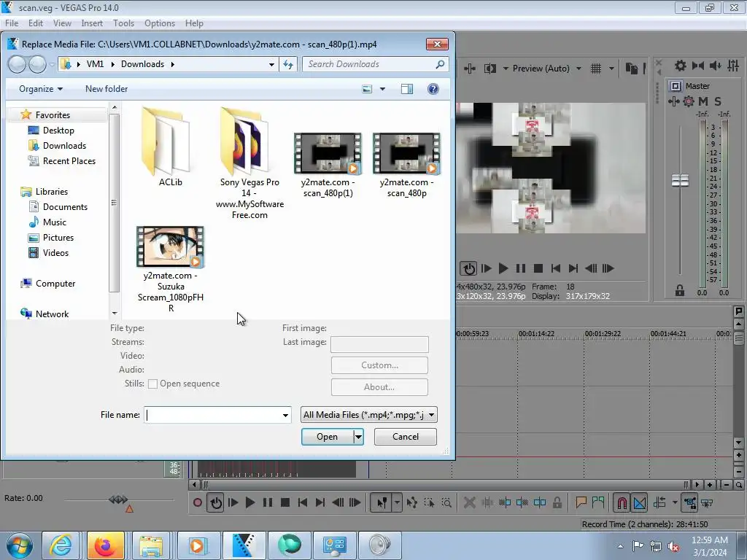Click the Cancel button in dialog
The height and width of the screenshot is (560, 747).
coord(406,437)
